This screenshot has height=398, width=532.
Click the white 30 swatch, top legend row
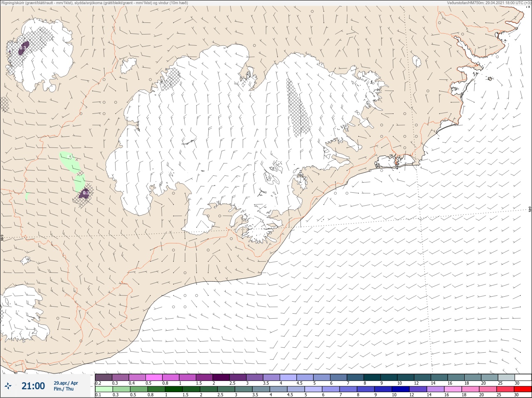click(523, 377)
